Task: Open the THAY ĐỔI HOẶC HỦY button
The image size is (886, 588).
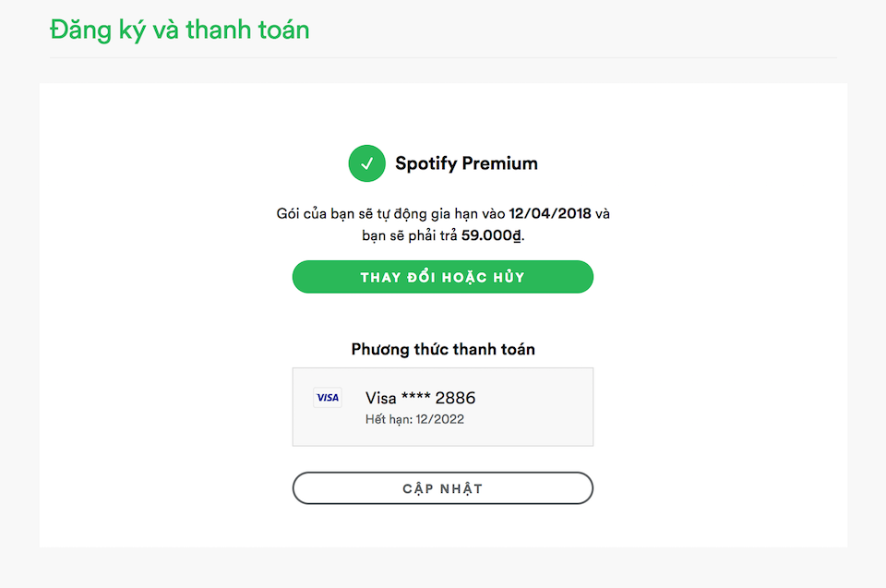Action: (442, 276)
